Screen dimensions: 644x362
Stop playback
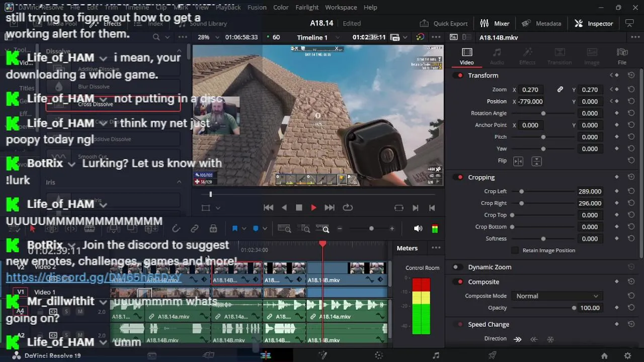coord(299,208)
